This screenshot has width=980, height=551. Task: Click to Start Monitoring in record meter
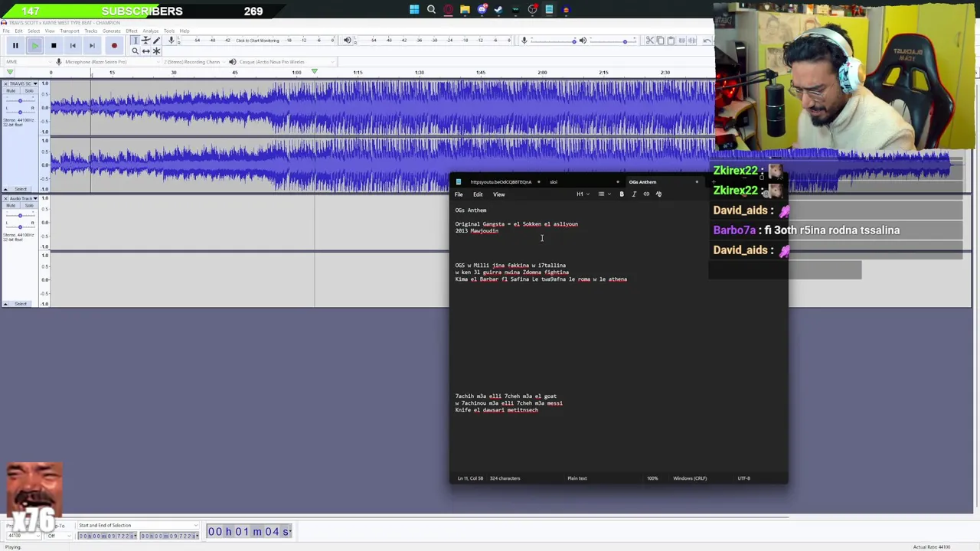point(257,40)
